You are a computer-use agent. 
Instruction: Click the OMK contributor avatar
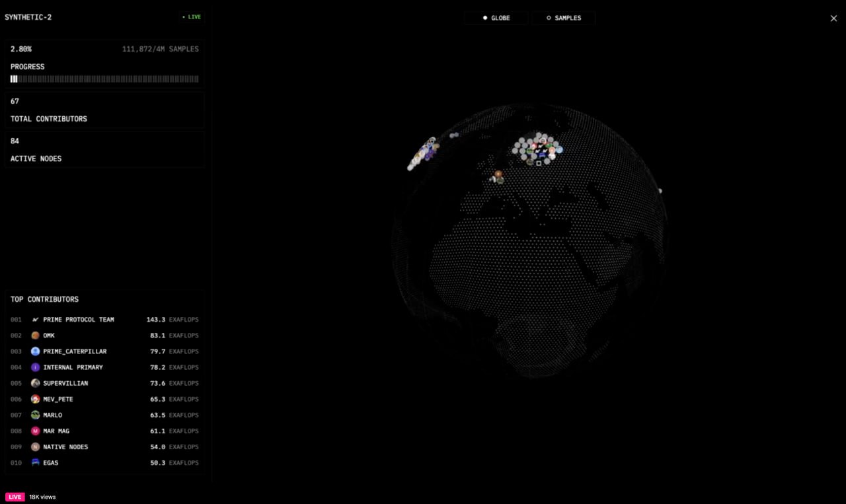[x=36, y=336]
